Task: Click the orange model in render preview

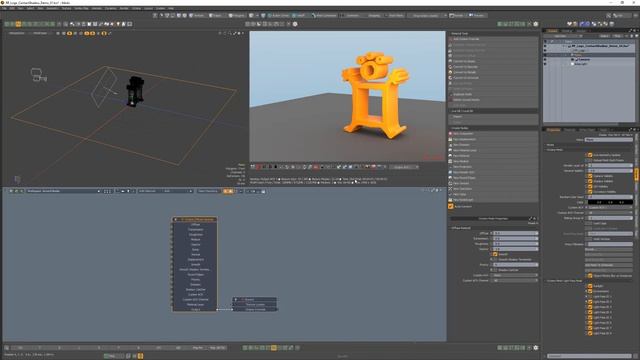Action: click(374, 95)
